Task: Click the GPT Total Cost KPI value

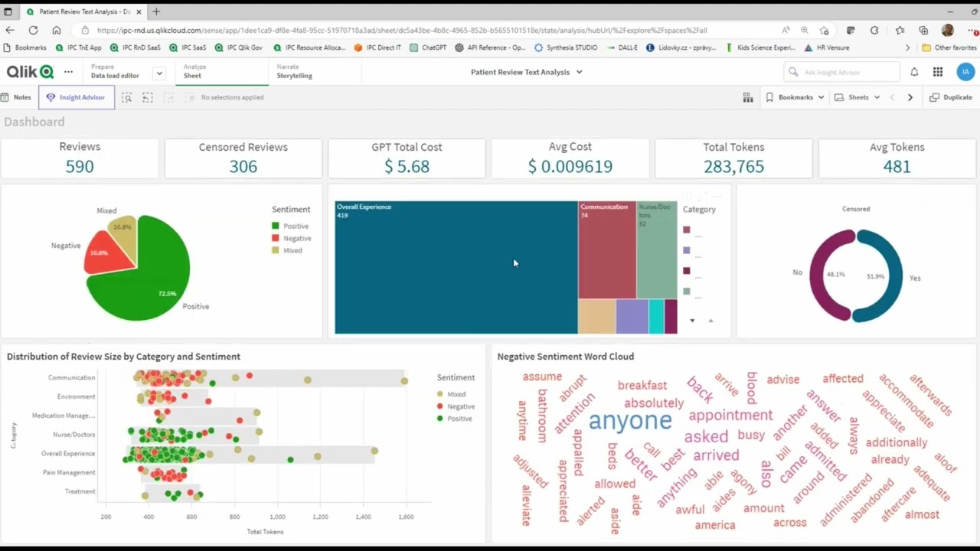Action: tap(407, 166)
